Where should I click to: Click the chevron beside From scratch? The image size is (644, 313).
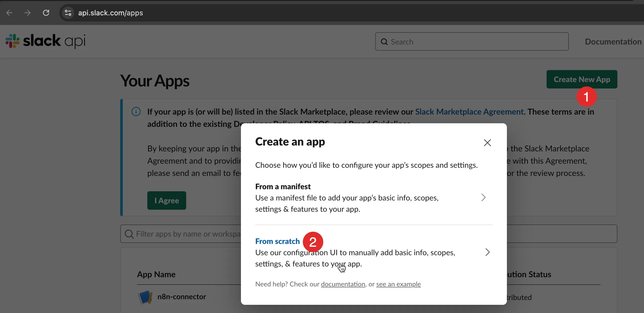click(487, 252)
